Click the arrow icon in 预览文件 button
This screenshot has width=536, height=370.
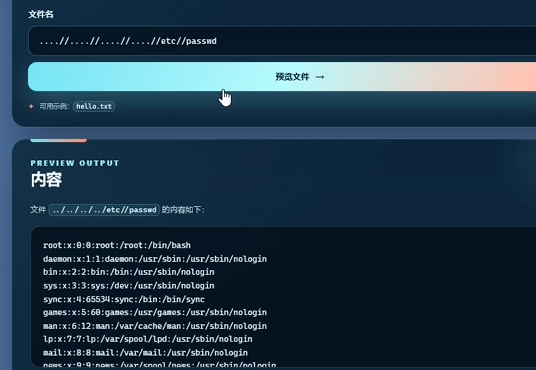(320, 77)
